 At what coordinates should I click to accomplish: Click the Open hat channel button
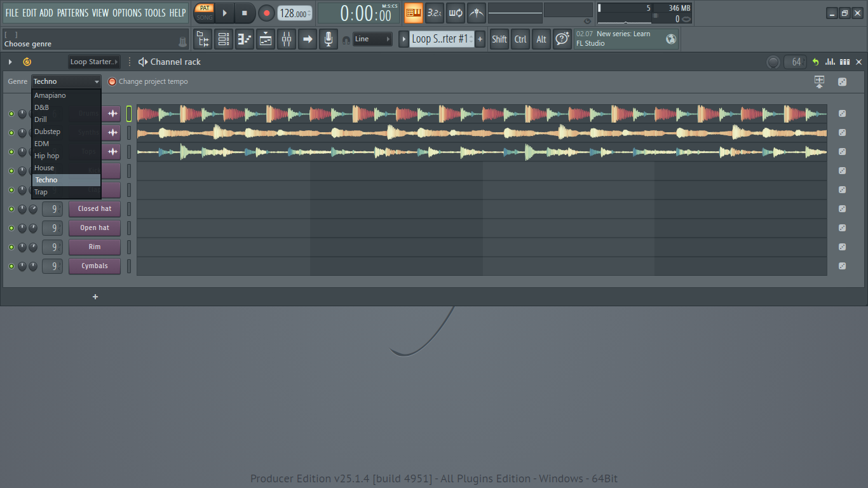(x=95, y=228)
